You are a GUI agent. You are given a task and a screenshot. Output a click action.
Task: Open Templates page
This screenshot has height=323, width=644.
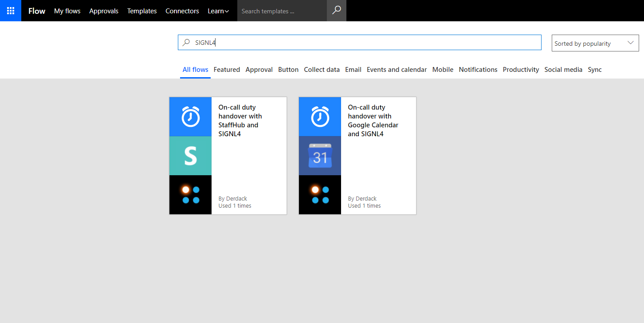coord(142,11)
